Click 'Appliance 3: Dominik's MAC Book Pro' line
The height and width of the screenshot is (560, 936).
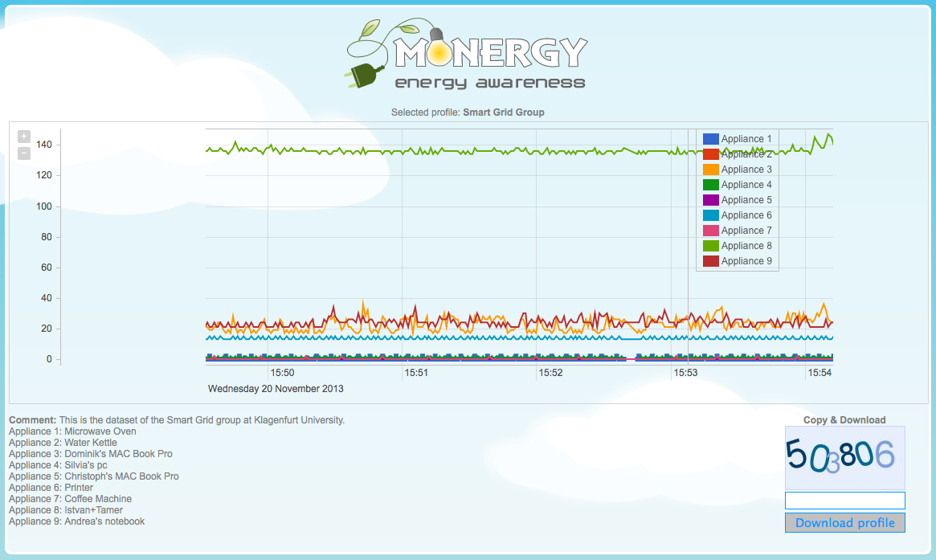click(91, 454)
